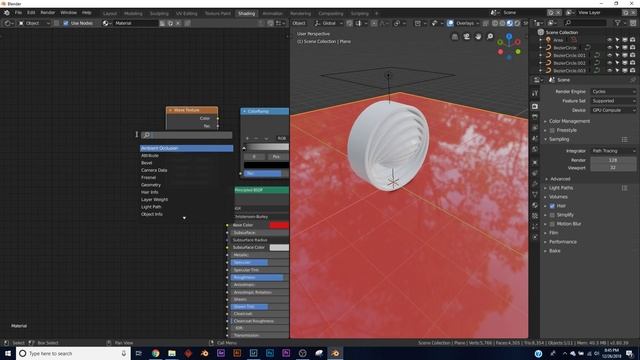Click the Render samples value field
The image size is (640, 360).
613,160
